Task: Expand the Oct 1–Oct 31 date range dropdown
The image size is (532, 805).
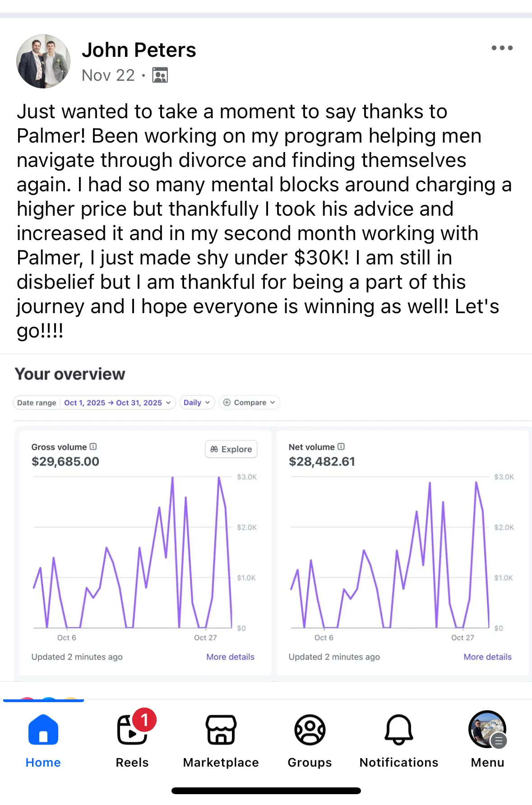Action: point(117,402)
